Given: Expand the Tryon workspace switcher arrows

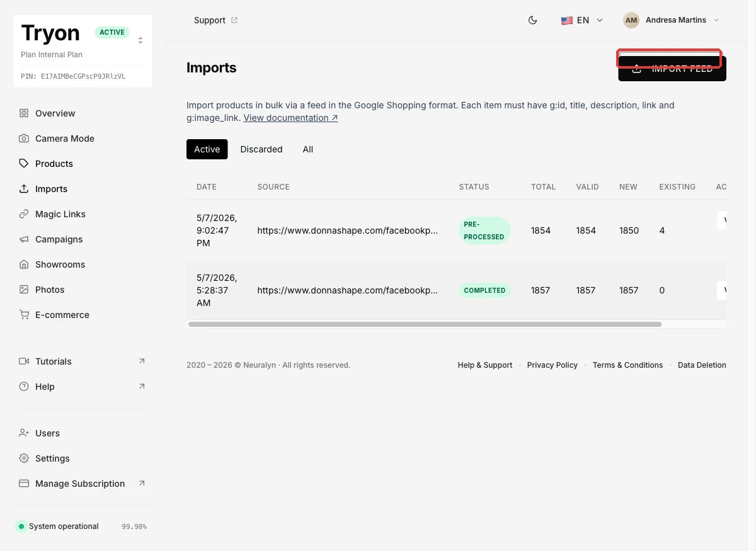Looking at the screenshot, I should click(140, 40).
